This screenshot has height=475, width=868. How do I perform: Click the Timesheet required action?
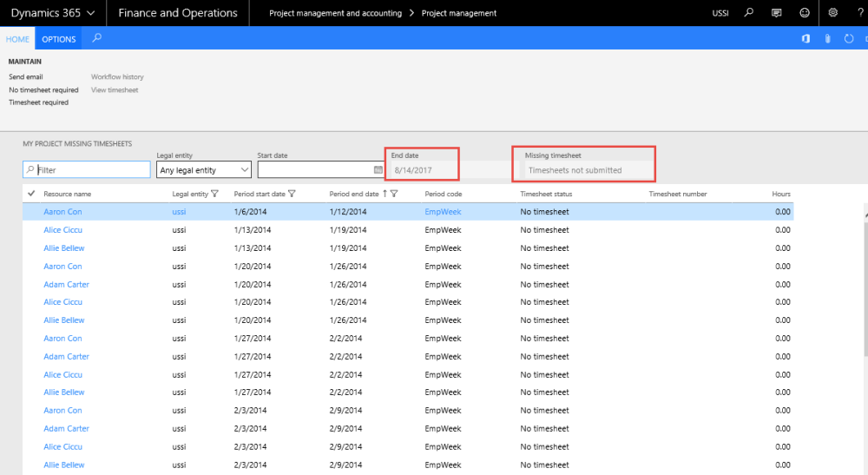pos(38,102)
